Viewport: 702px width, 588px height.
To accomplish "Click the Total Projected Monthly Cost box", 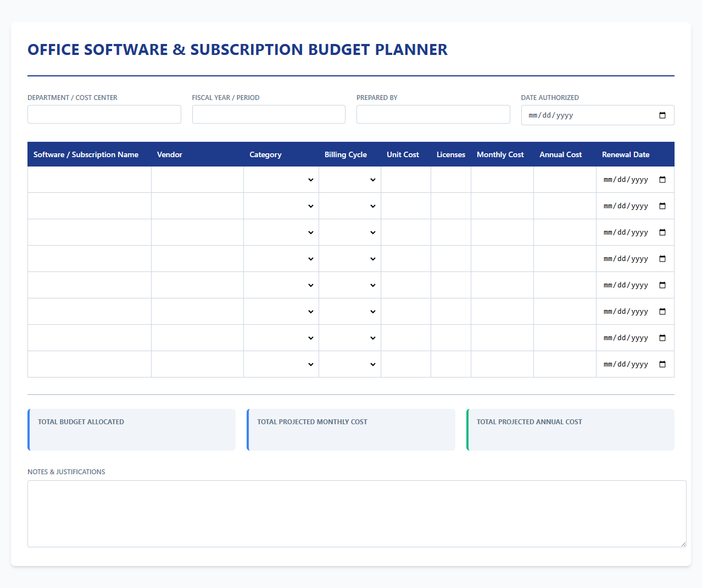I will tap(351, 430).
